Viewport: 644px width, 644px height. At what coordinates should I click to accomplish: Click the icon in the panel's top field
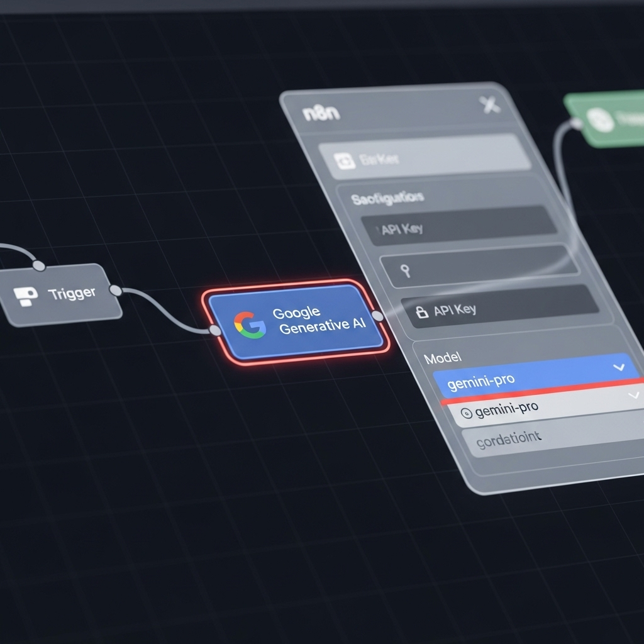[x=345, y=160]
